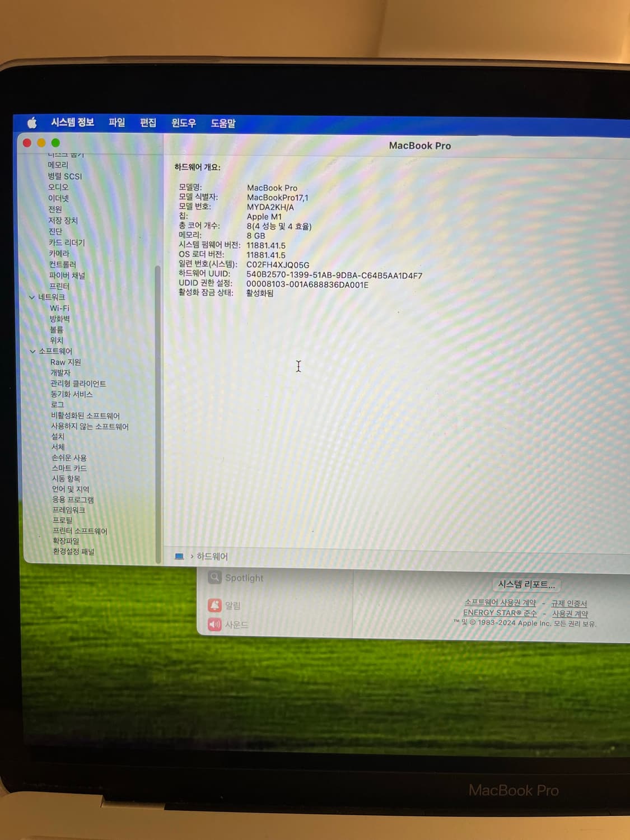The width and height of the screenshot is (630, 840).
Task: Select 손쉬운 사용 in the sidebar
Action: 69,458
